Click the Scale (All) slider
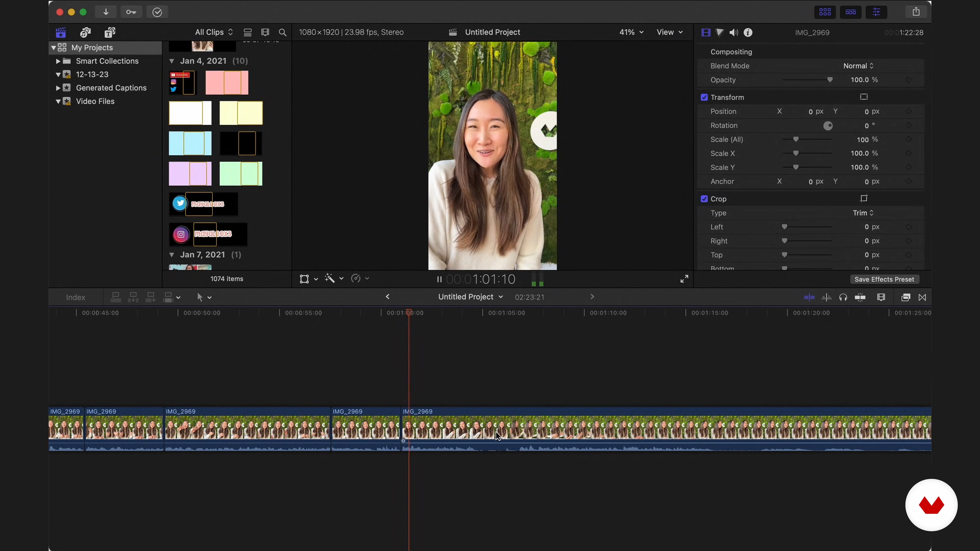The image size is (980, 551). click(x=807, y=140)
